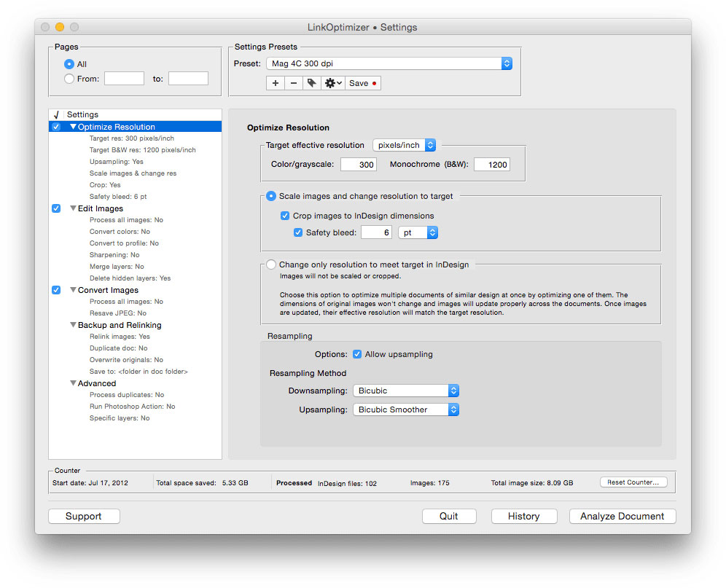Screen dimensions: 726x588
Task: Click Analyze Document
Action: coord(622,517)
